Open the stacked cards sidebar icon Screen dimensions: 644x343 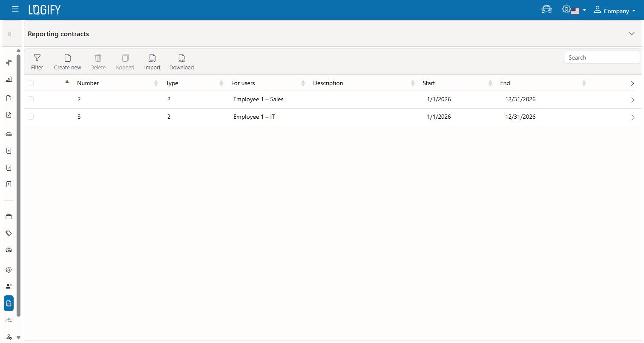pyautogui.click(x=9, y=217)
